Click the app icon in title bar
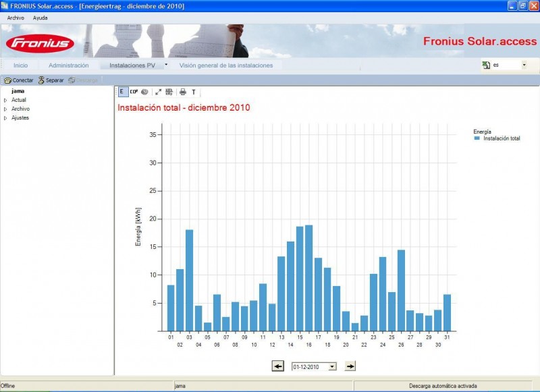The height and width of the screenshot is (392, 540). (x=5, y=6)
